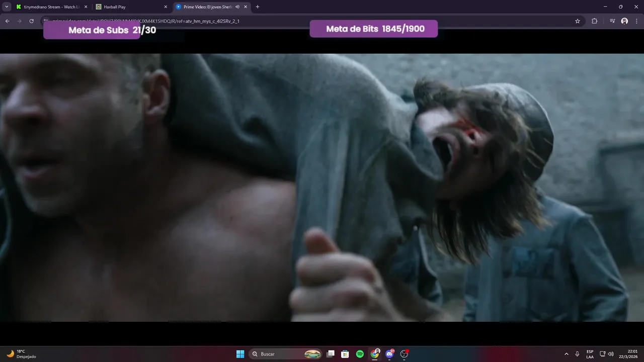
Task: Reload the current page
Action: click(x=31, y=21)
